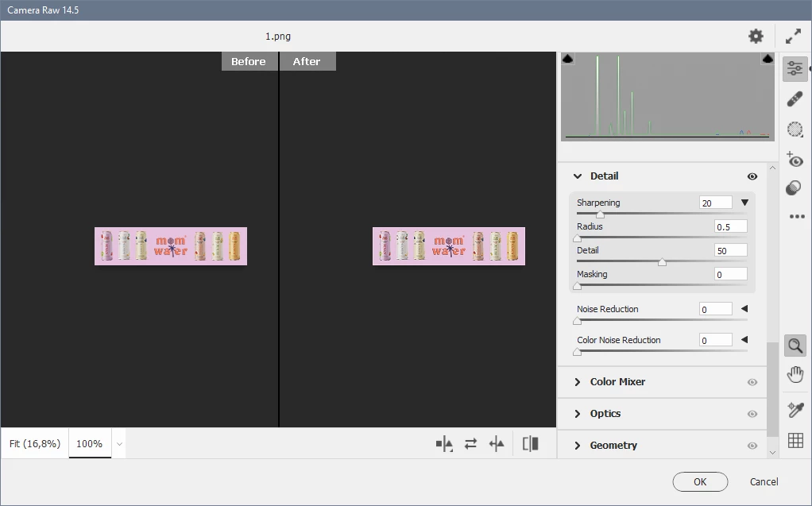Screen dimensions: 812x506
Task: Expand Color Noise Reduction options triangle
Action: click(744, 340)
